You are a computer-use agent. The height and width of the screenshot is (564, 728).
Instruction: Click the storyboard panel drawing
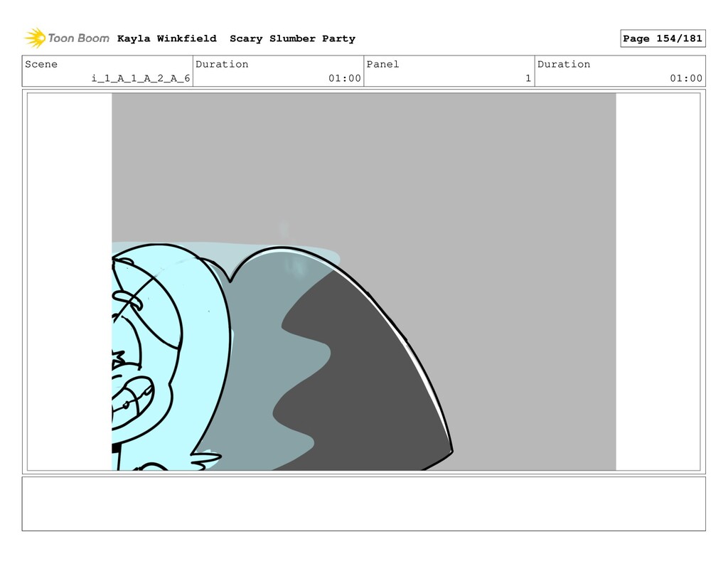[363, 282]
